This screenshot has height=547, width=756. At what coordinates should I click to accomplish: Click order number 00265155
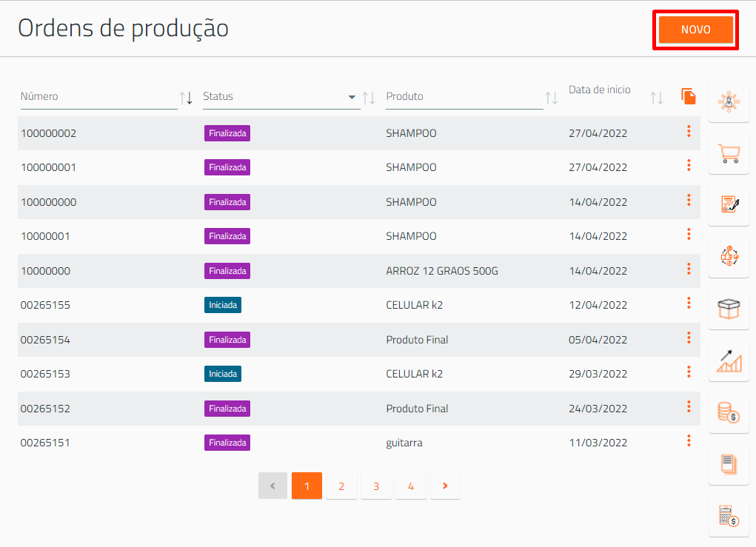pyautogui.click(x=45, y=306)
